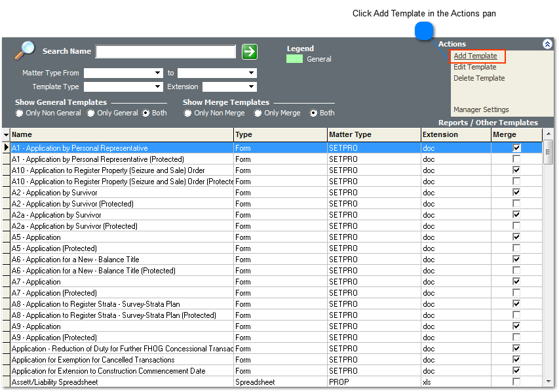Open the Matter Type From dropdown
This screenshot has width=559, height=392.
point(157,73)
